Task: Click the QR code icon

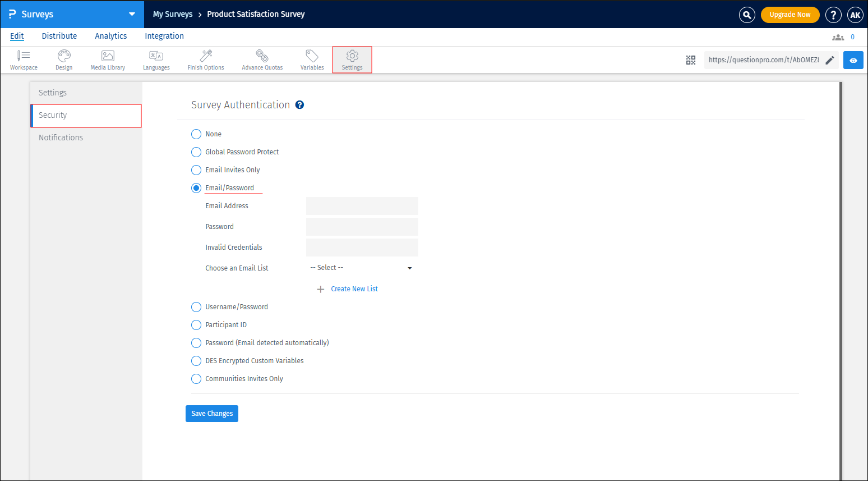Action: (691, 60)
